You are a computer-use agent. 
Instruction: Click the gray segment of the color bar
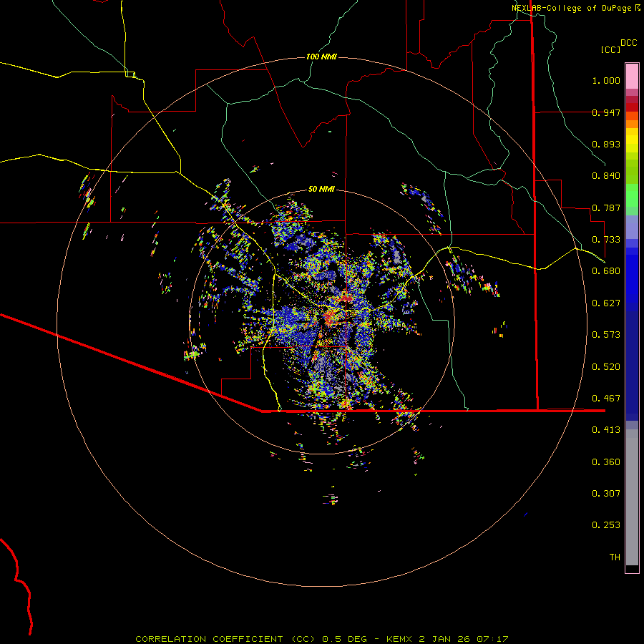click(632, 497)
